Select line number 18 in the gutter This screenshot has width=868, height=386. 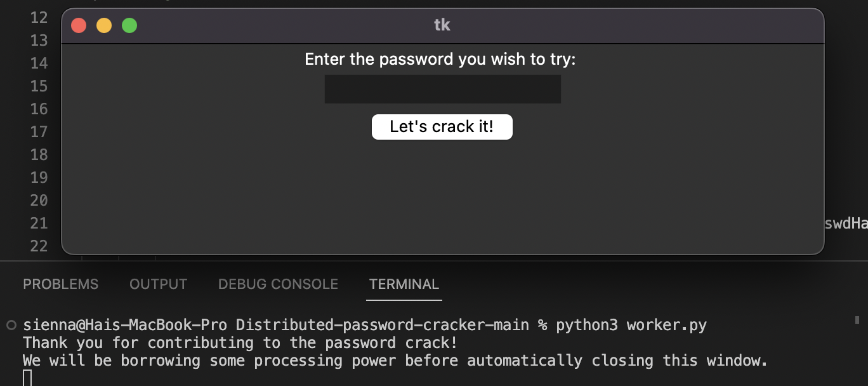(x=39, y=154)
